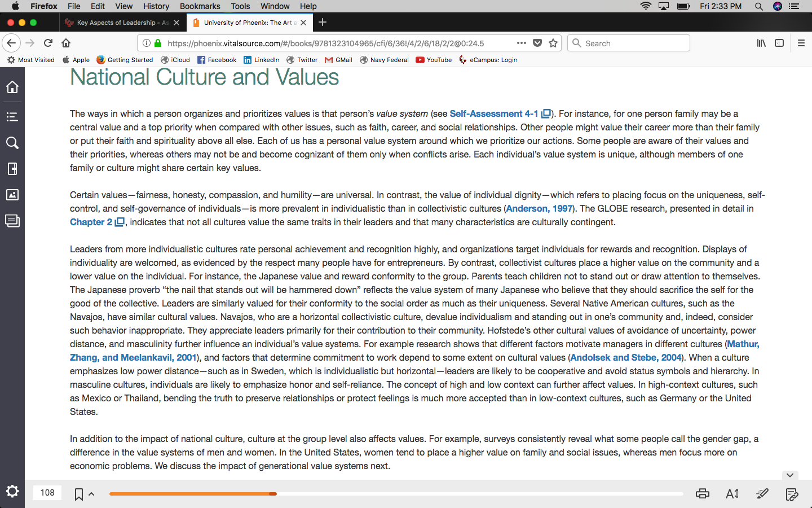Open the Apple menu
This screenshot has height=508, width=812.
15,6
